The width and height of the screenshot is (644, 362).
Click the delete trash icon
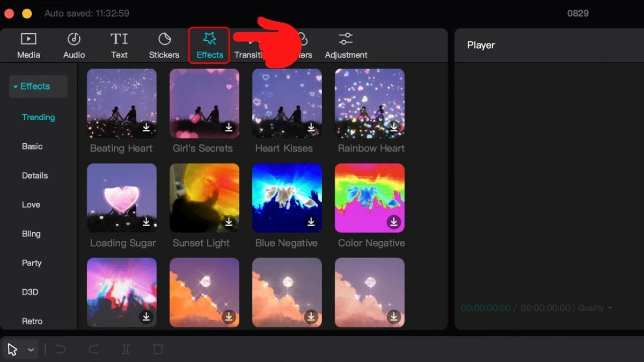click(x=158, y=350)
